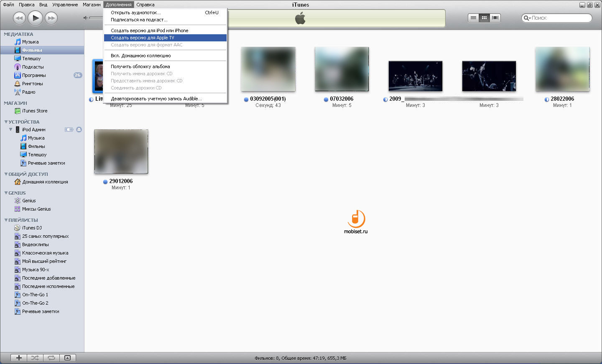Skip to next track
The height and width of the screenshot is (364, 602).
point(51,18)
